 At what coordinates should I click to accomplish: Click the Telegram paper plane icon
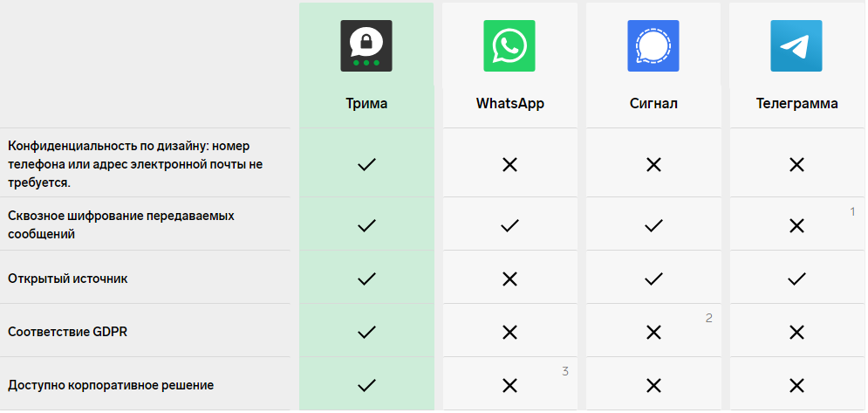[796, 46]
